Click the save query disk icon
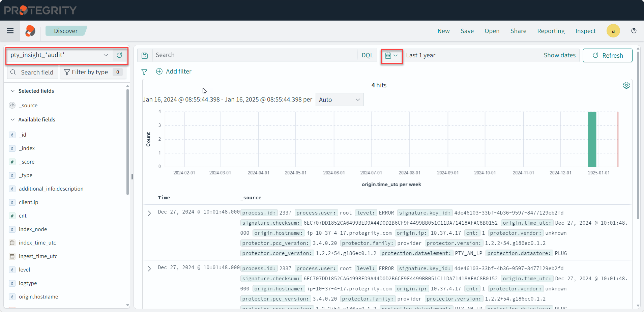The image size is (644, 312). coord(145,56)
